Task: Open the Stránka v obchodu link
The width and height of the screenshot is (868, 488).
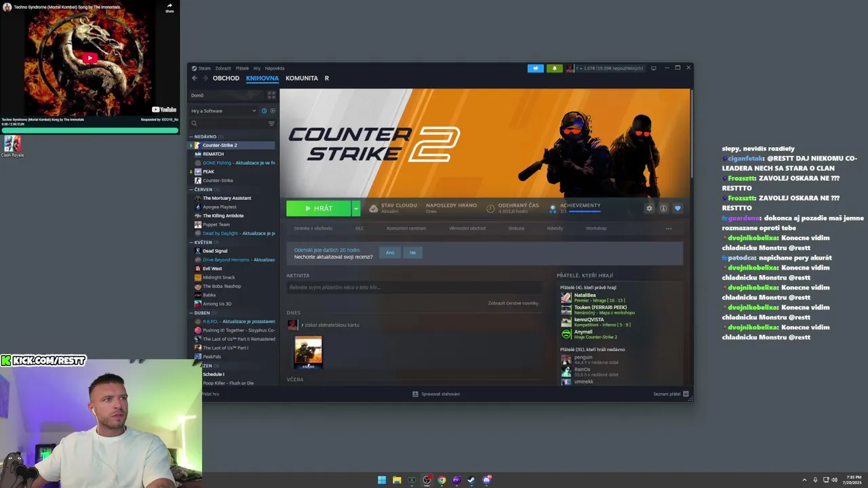Action: click(x=313, y=228)
